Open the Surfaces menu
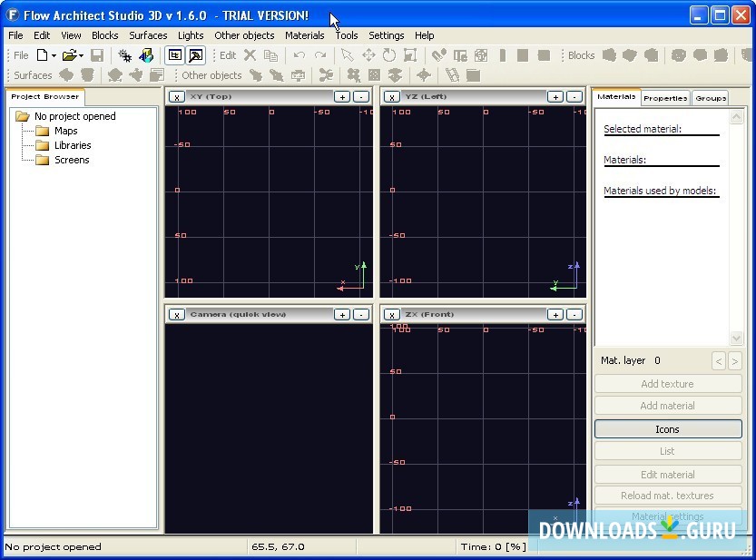The image size is (756, 560). [148, 35]
